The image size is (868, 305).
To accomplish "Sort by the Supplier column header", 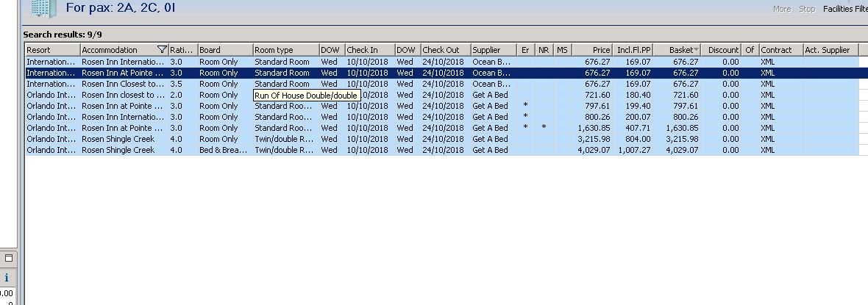I will pos(494,50).
